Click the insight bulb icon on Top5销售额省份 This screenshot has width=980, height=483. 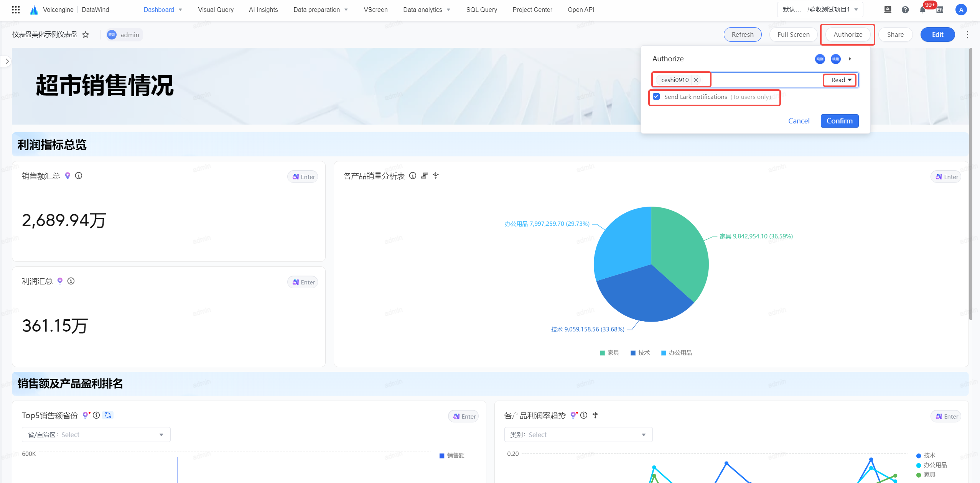[x=86, y=415]
